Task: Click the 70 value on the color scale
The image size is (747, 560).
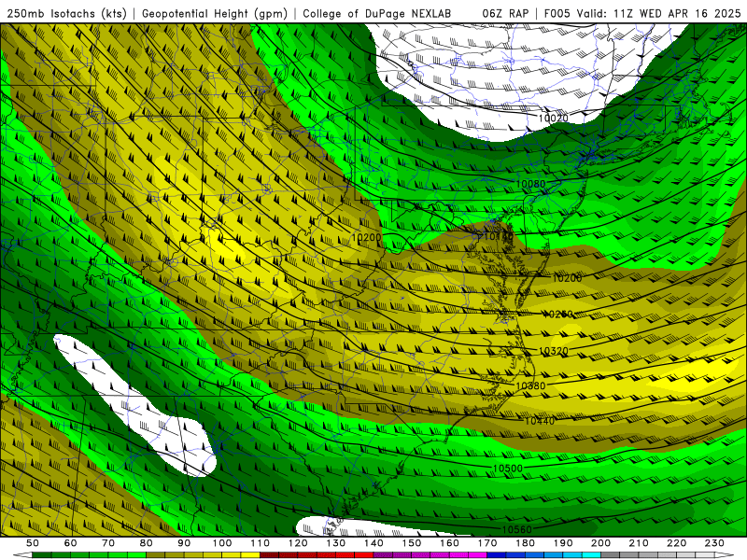Action: (108, 543)
